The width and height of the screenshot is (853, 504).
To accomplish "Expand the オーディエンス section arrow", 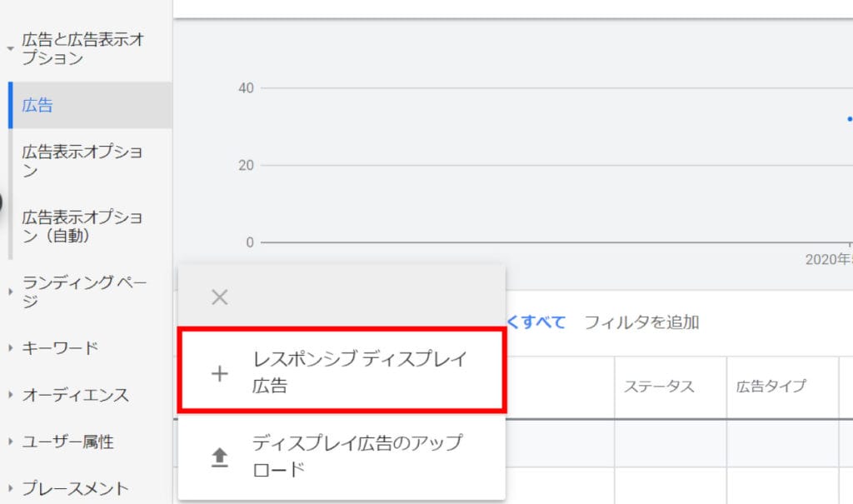I will (x=9, y=395).
